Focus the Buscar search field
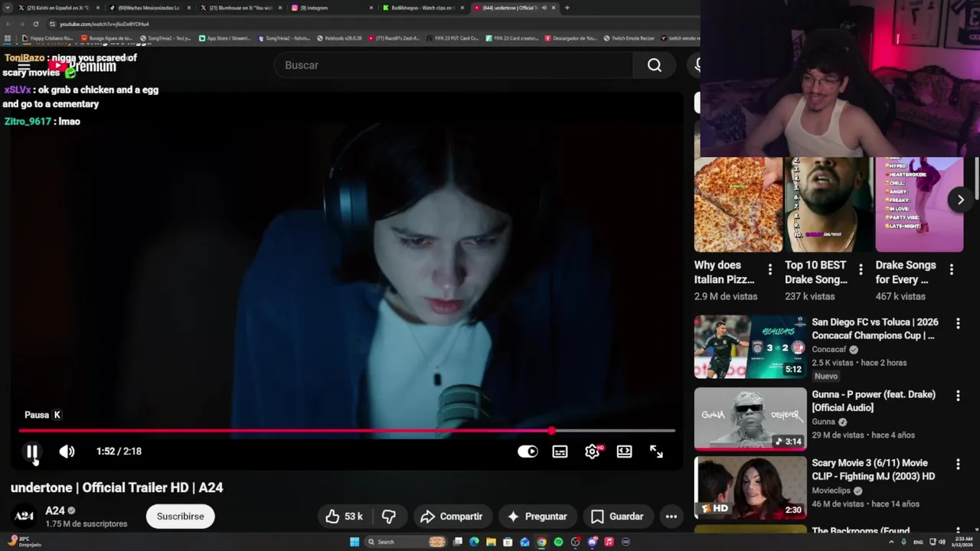This screenshot has height=551, width=980. pos(454,65)
